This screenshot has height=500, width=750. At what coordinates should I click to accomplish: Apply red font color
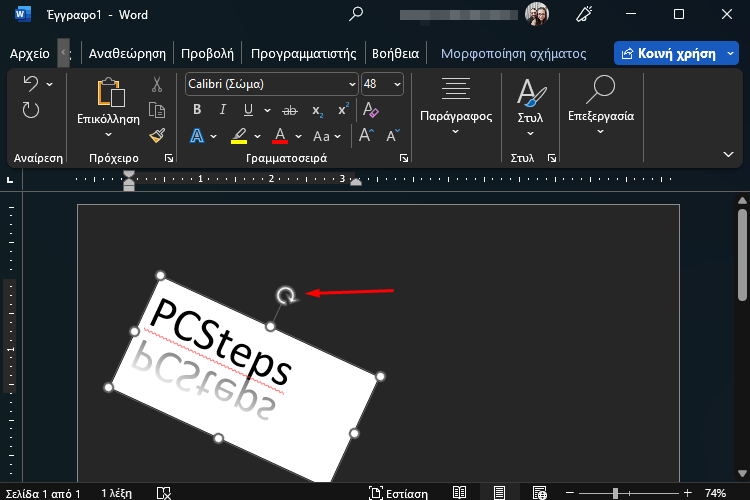point(280,136)
